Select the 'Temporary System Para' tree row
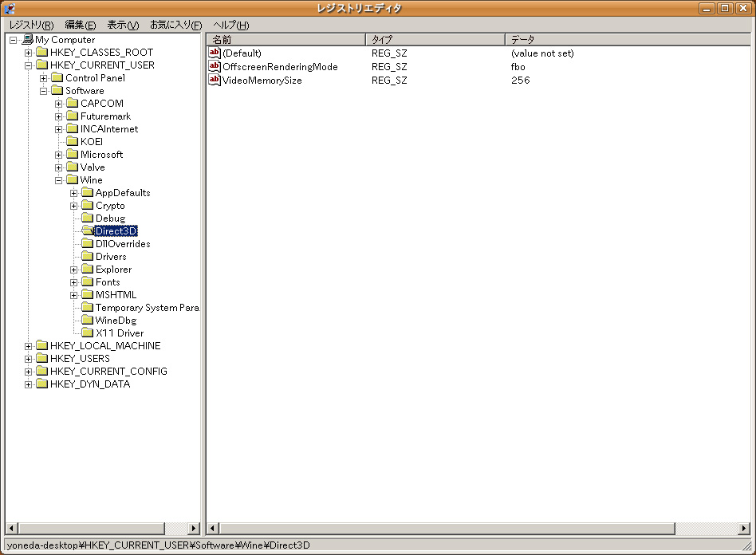 [147, 308]
